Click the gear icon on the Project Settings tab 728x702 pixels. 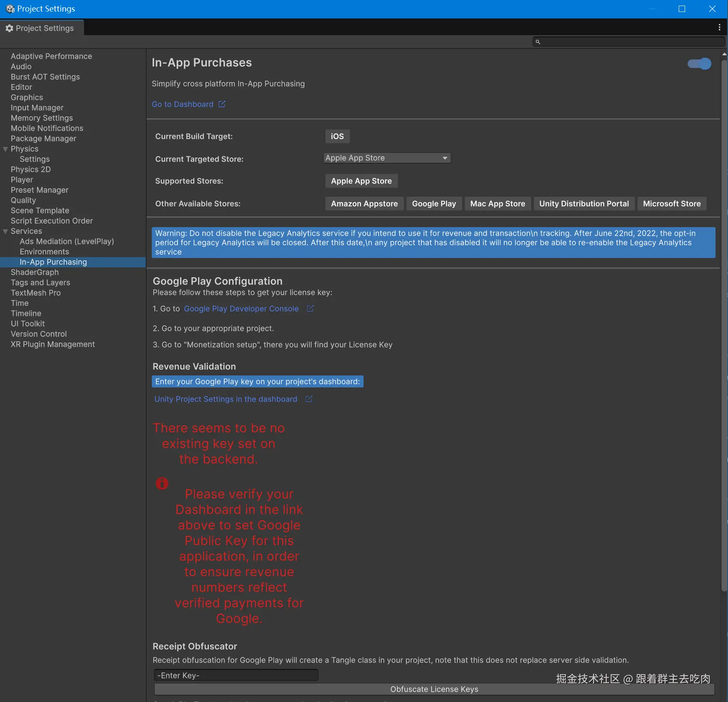pyautogui.click(x=9, y=28)
